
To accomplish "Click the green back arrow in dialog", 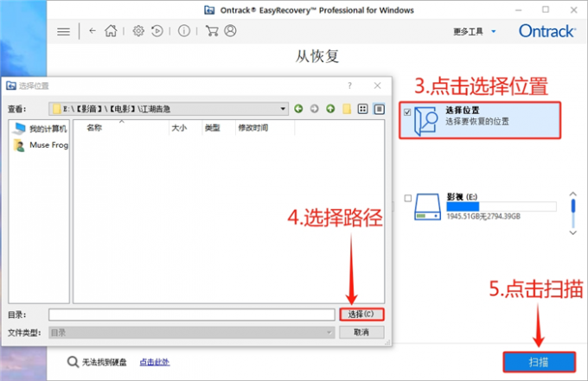I will pyautogui.click(x=298, y=109).
